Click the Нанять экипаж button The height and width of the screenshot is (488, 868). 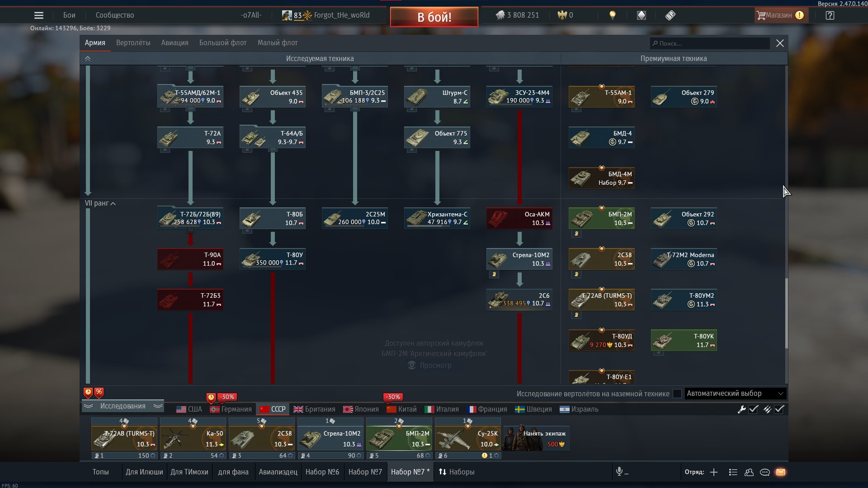[x=536, y=438]
